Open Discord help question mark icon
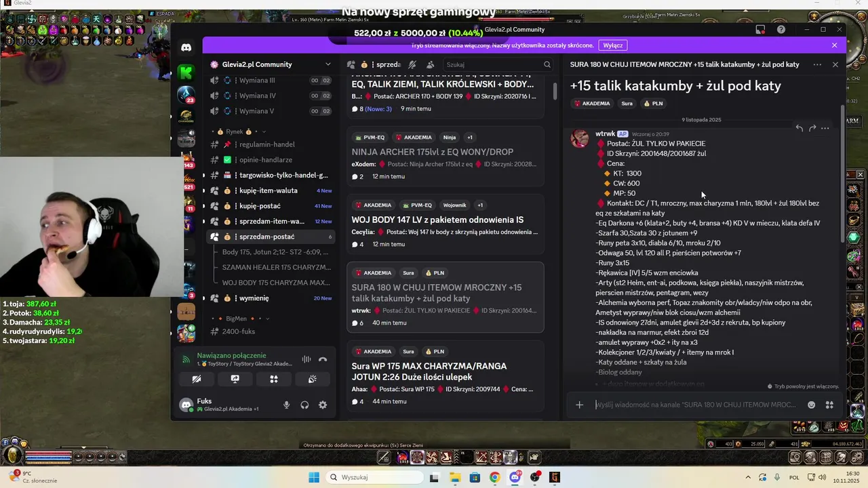 [x=781, y=29]
